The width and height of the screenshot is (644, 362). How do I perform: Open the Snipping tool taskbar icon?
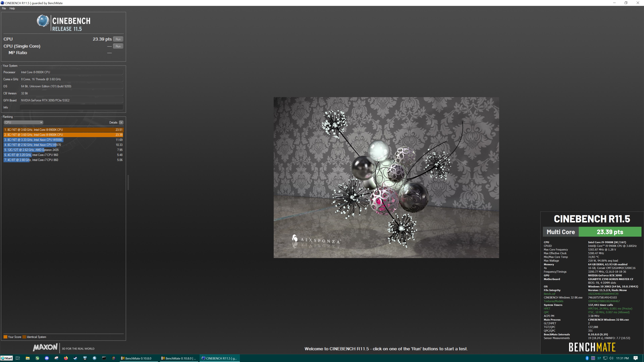[56, 358]
